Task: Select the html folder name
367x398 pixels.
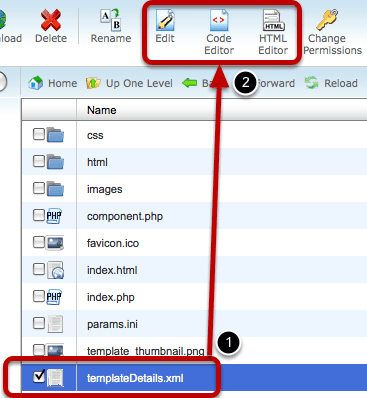Action: (x=97, y=162)
